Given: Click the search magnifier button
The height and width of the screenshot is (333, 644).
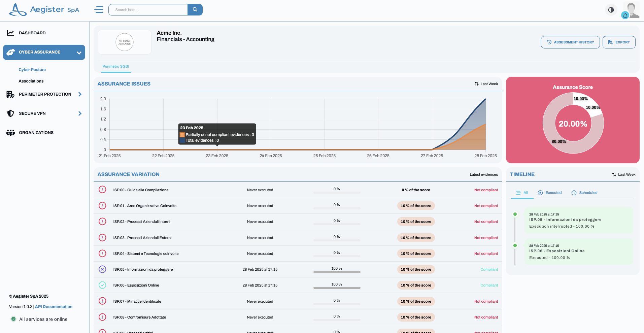Looking at the screenshot, I should click(x=195, y=10).
